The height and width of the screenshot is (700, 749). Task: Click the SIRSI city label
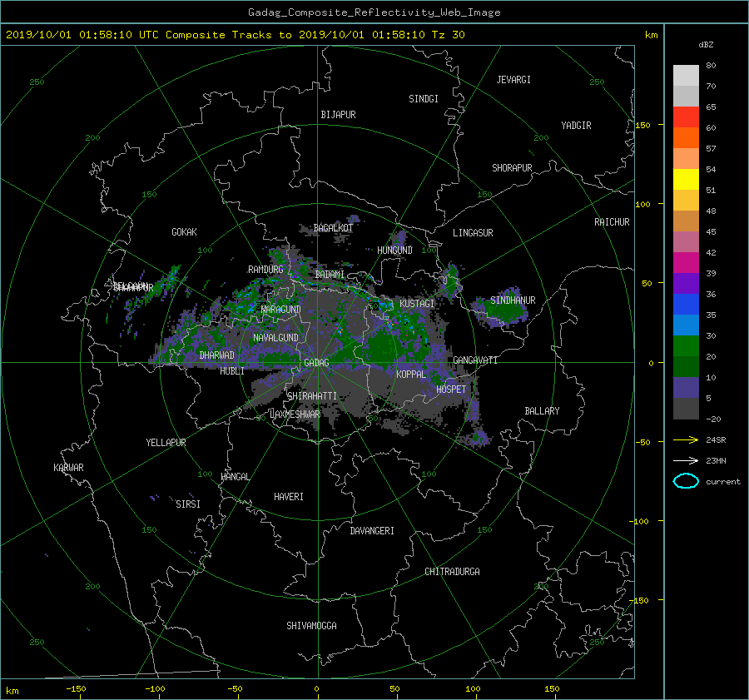click(188, 504)
